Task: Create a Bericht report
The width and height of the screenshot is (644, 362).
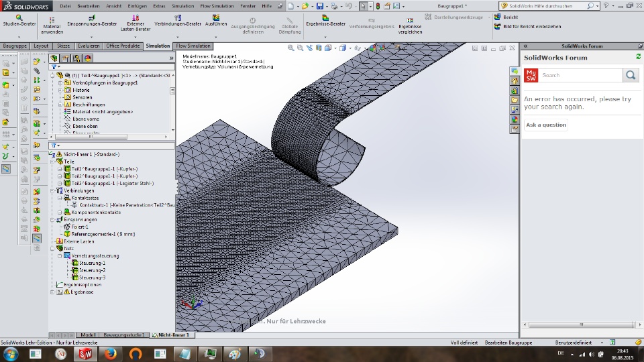Action: pos(506,17)
